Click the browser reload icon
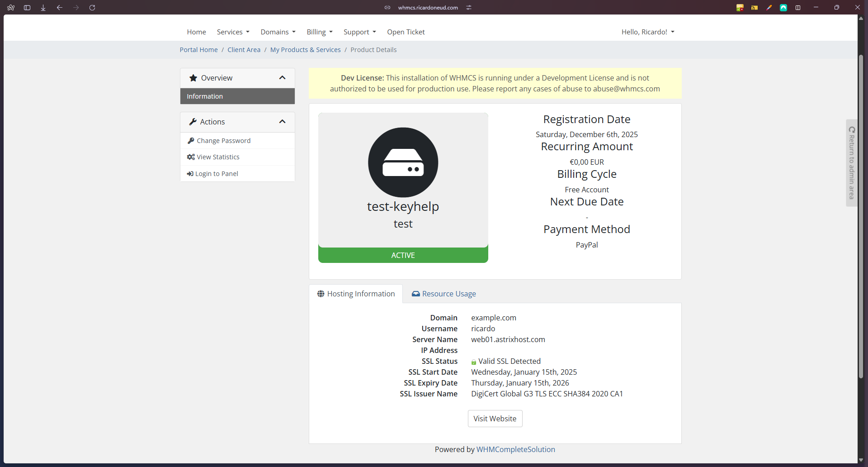The width and height of the screenshot is (868, 467). (92, 8)
